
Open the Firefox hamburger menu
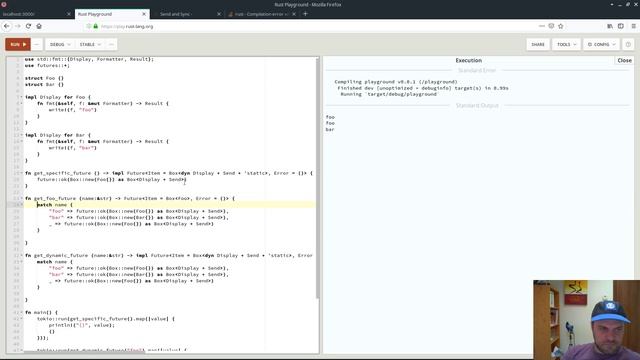[633, 26]
